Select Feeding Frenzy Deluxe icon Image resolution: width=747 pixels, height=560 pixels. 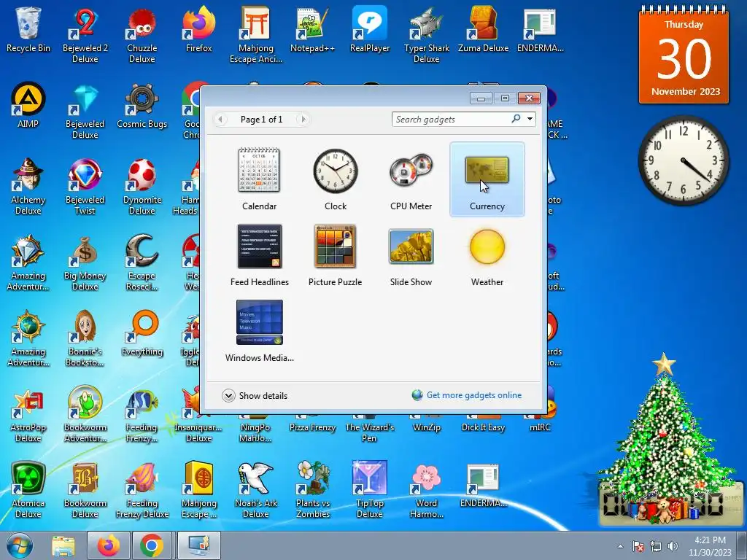[142, 489]
